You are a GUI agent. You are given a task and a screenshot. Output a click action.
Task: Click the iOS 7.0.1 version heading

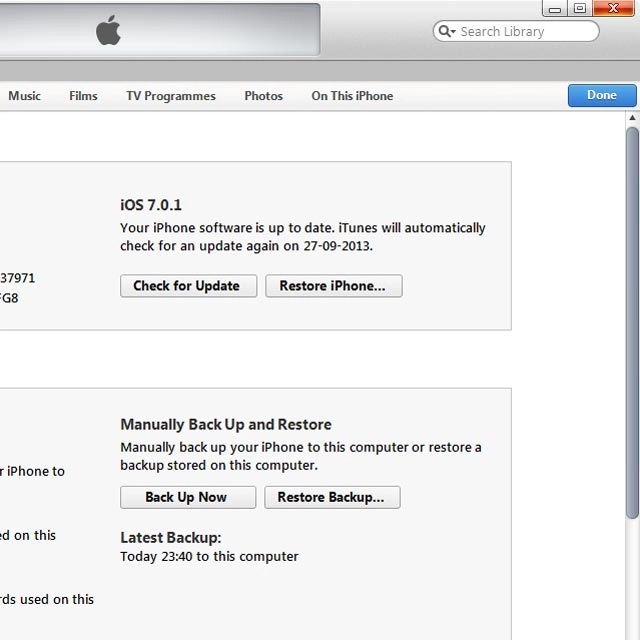[x=153, y=205]
